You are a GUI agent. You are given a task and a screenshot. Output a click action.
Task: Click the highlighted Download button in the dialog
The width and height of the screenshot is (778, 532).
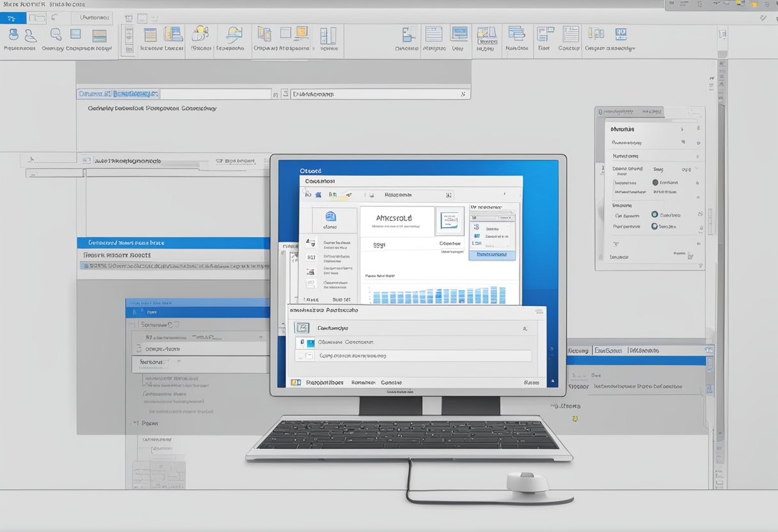[x=491, y=254]
